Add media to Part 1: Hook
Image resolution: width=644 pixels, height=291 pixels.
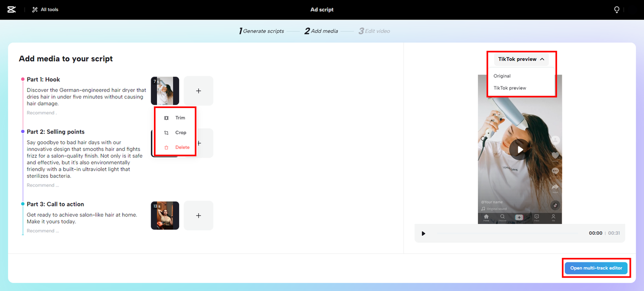(198, 91)
